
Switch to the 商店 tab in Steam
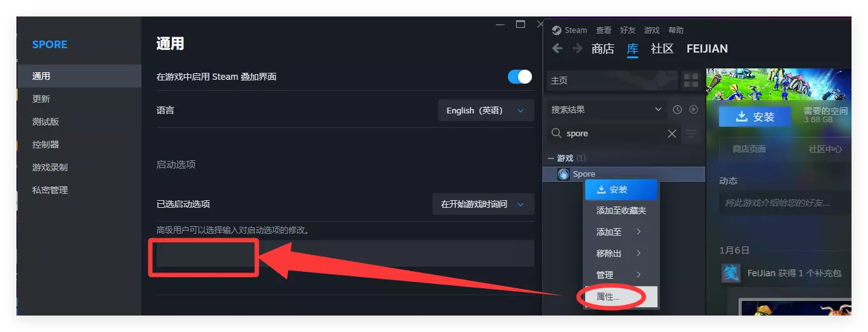pos(602,49)
